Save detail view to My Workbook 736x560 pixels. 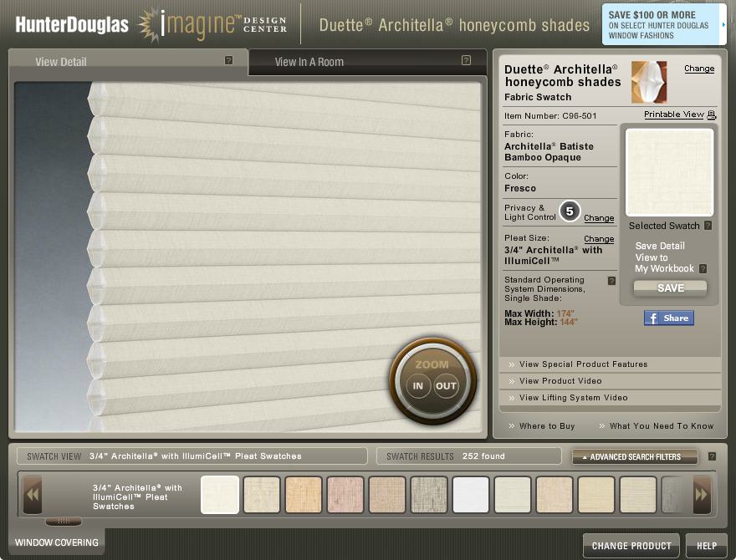point(670,288)
